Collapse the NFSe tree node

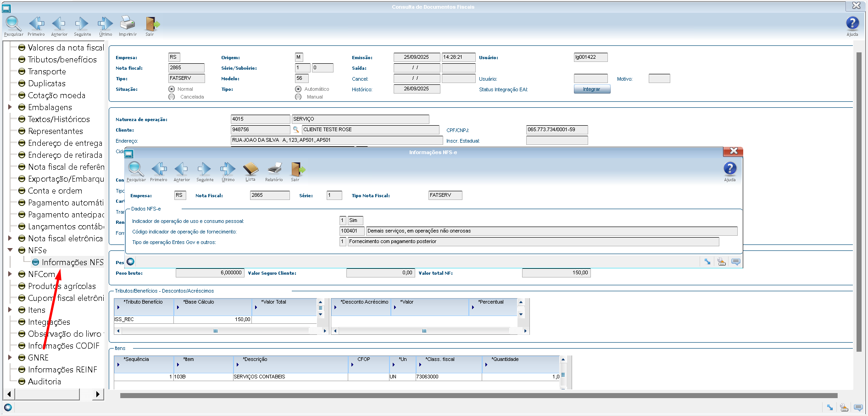point(10,250)
